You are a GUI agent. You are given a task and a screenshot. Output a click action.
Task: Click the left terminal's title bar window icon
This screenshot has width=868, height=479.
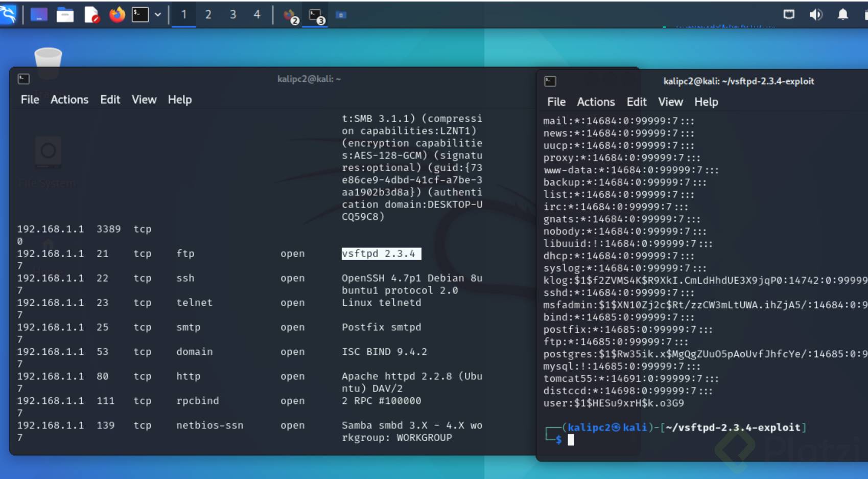(x=24, y=79)
